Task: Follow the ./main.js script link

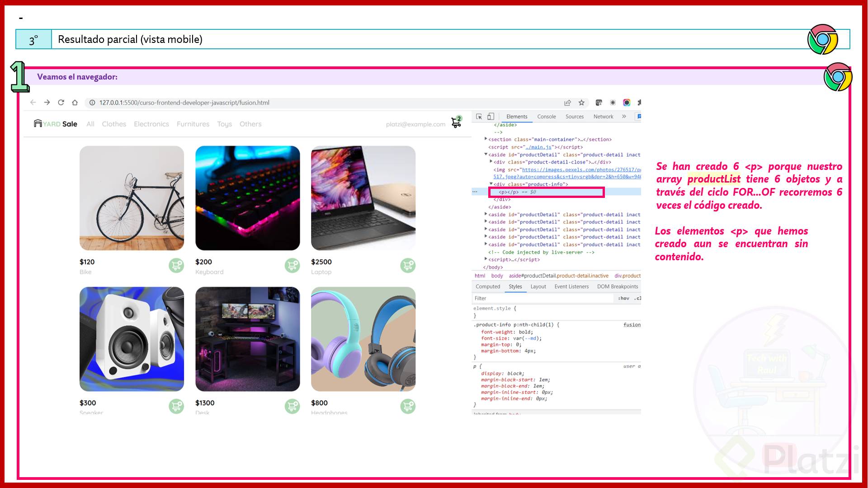Action: [x=538, y=147]
